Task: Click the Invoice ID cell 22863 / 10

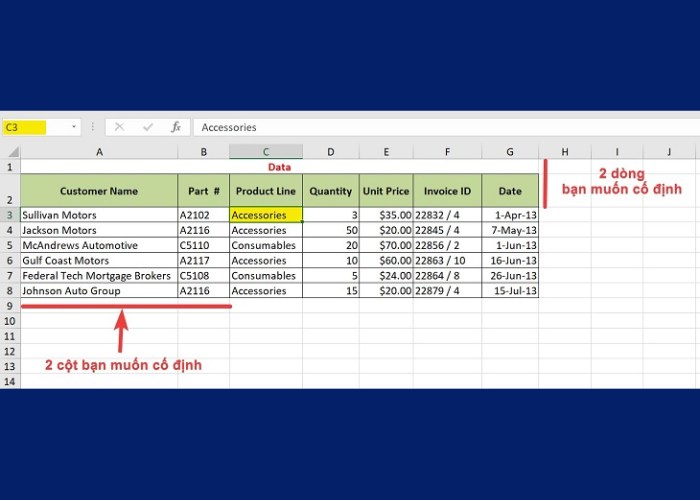Action: click(446, 261)
